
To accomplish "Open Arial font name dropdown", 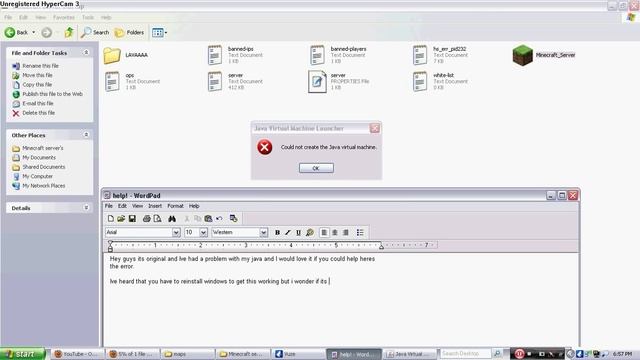I will 176,232.
